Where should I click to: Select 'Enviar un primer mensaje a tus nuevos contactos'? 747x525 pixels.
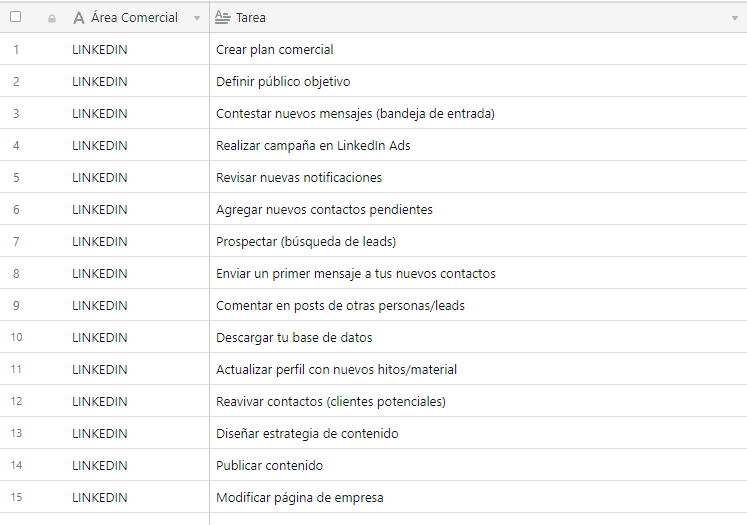(478, 273)
